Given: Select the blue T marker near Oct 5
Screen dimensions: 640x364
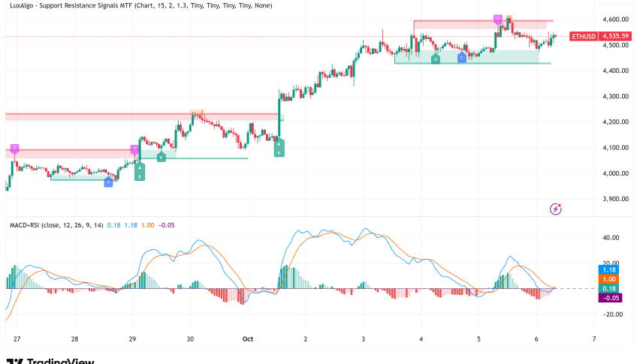Looking at the screenshot, I should pos(461,59).
